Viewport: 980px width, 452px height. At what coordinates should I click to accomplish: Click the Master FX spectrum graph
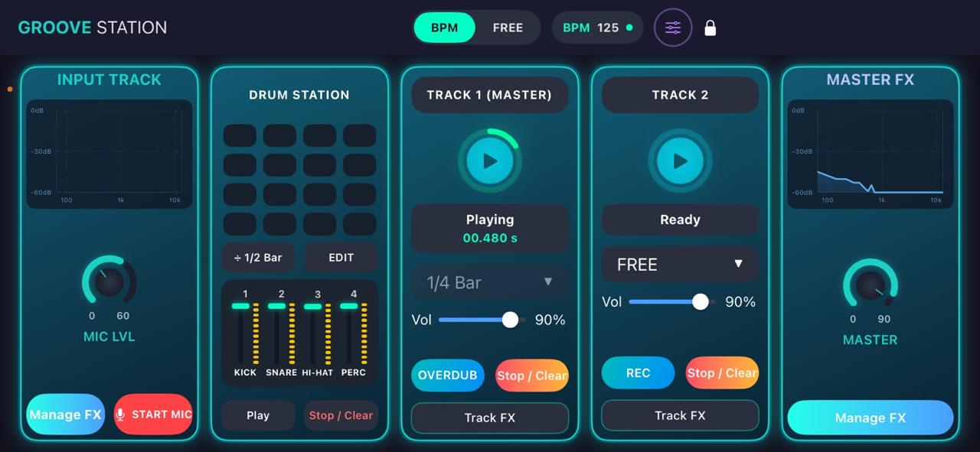[x=871, y=154]
